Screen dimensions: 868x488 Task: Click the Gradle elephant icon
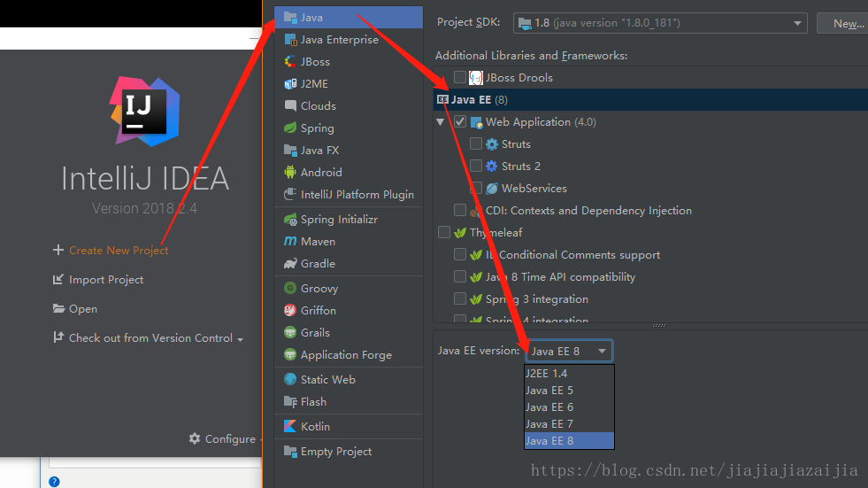[290, 264]
